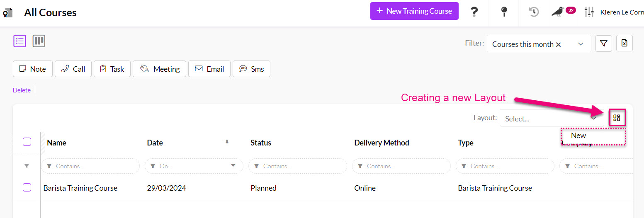Open the help question mark icon
The height and width of the screenshot is (218, 644).
coord(474,12)
